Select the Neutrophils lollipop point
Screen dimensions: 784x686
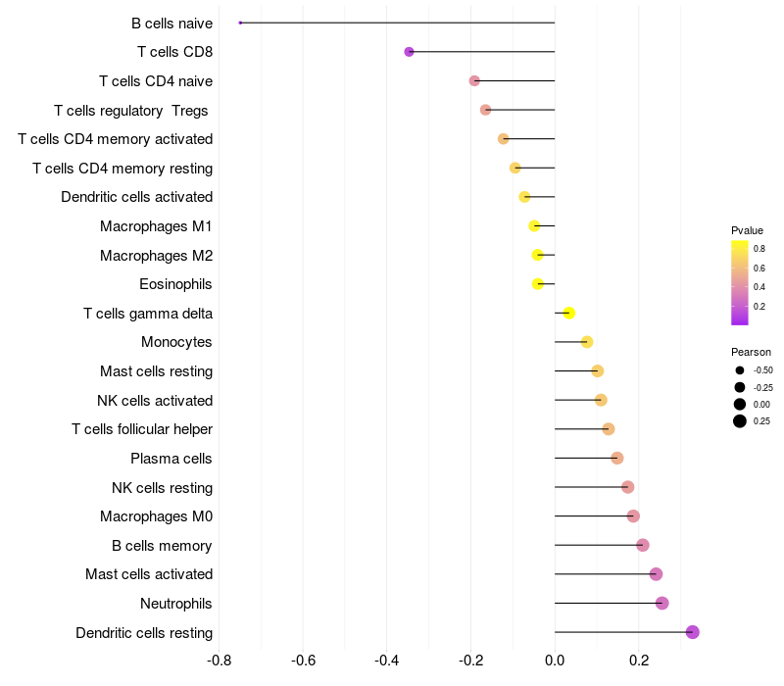point(662,603)
